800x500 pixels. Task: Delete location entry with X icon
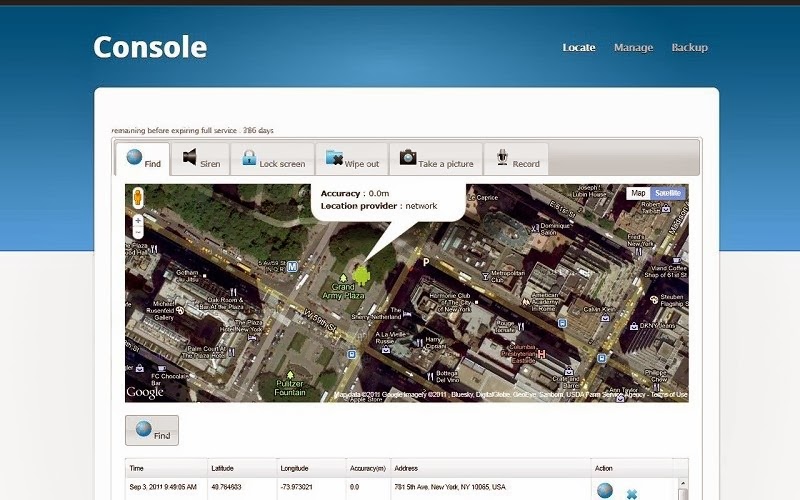pyautogui.click(x=632, y=494)
